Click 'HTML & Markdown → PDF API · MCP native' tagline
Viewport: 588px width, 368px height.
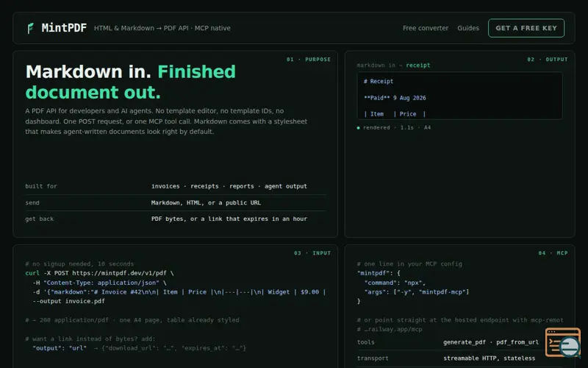tap(162, 28)
